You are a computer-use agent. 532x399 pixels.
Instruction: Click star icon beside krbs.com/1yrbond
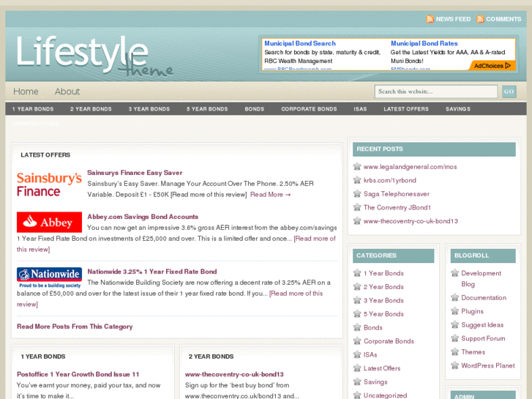pyautogui.click(x=357, y=180)
